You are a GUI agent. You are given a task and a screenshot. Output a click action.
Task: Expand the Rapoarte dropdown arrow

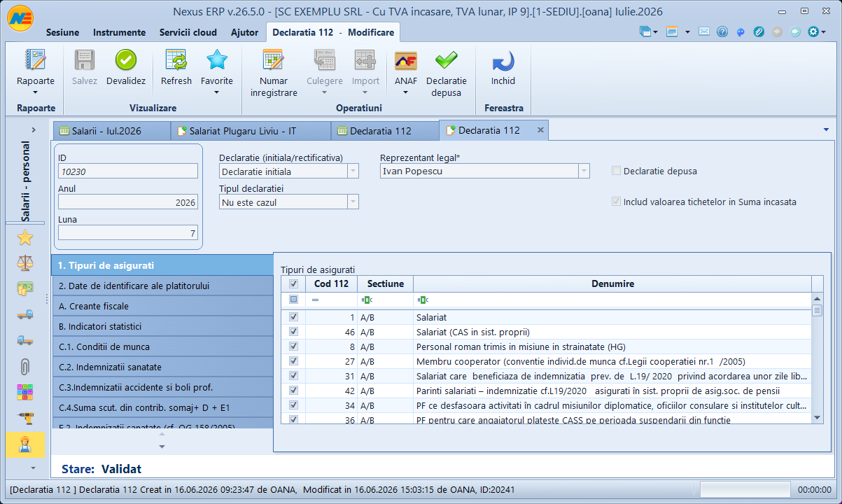click(35, 92)
